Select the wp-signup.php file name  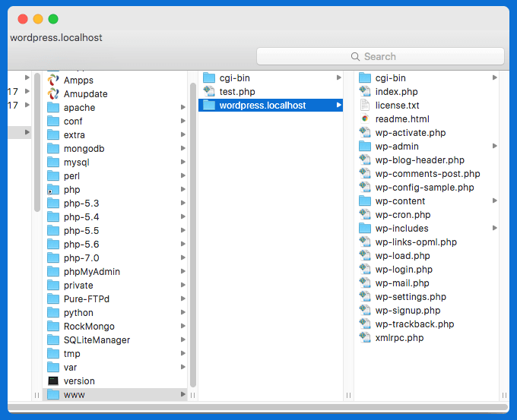[408, 311]
